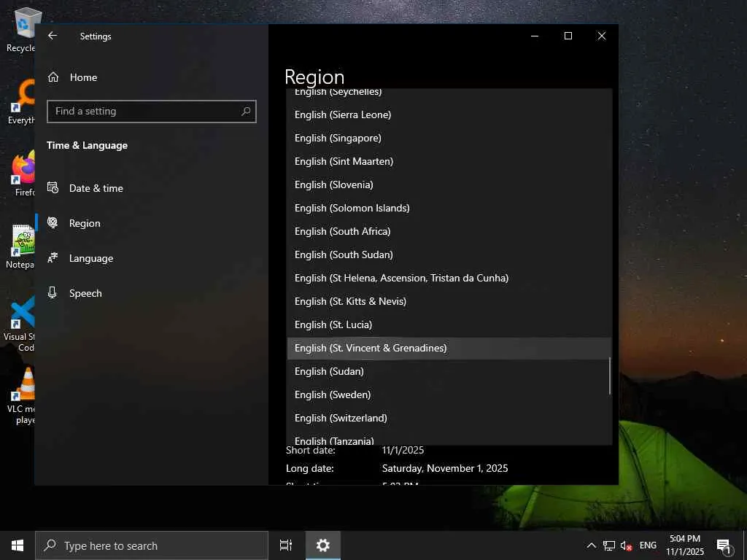Choose English (Sint Maarten)
The width and height of the screenshot is (747, 560).
coord(449,161)
